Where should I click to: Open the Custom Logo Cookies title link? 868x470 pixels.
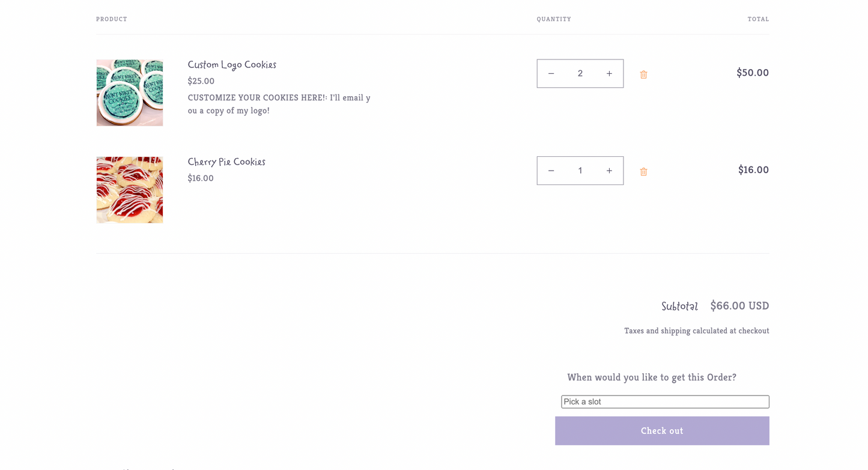pyautogui.click(x=232, y=64)
